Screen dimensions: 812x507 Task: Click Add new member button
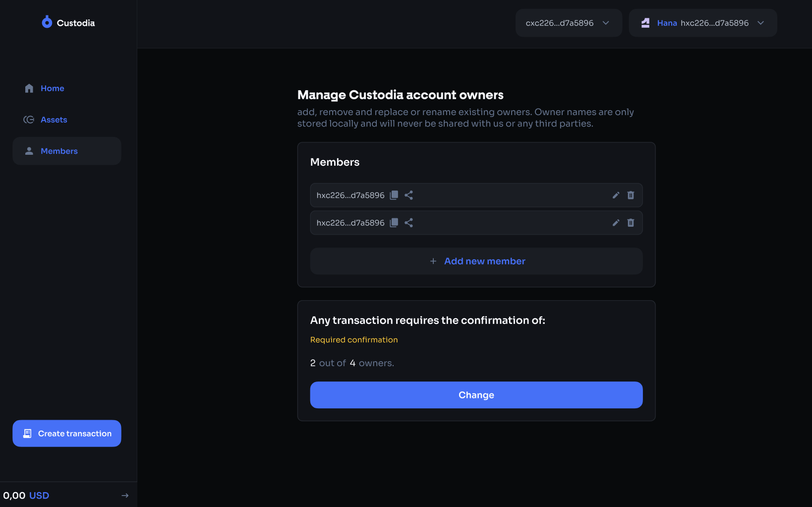[476, 261]
